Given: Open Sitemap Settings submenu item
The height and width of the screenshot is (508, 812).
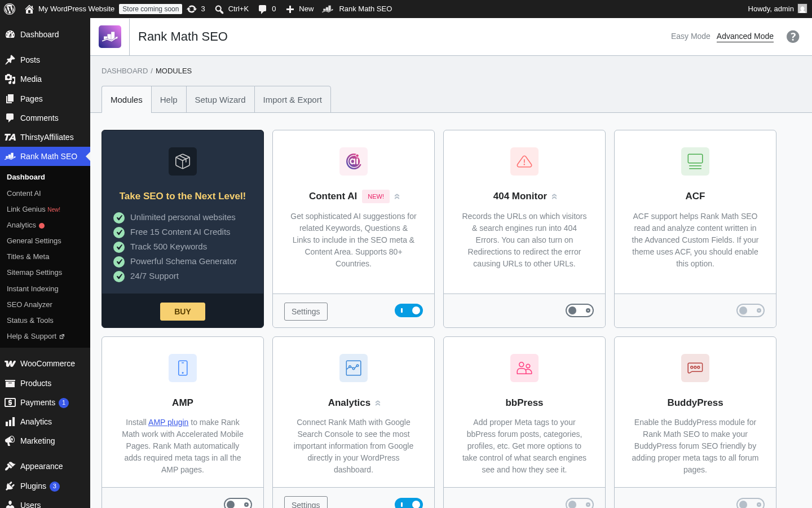Looking at the screenshot, I should [x=34, y=272].
